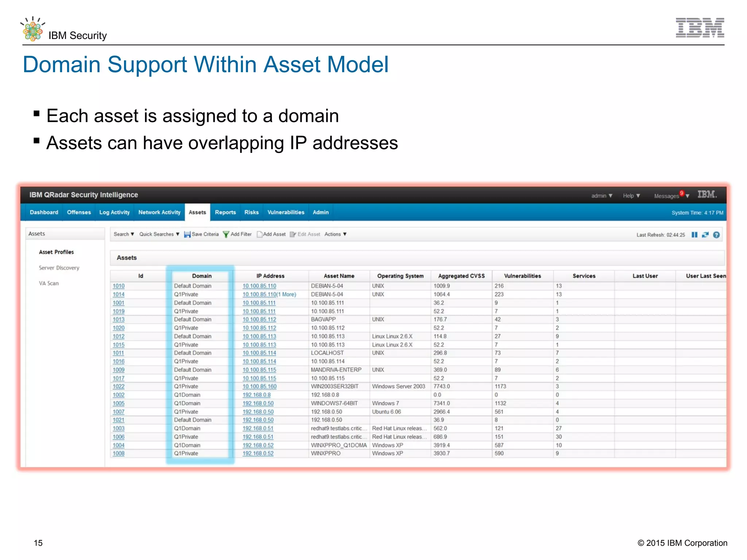Open asset Id 1014 link

[x=119, y=295]
